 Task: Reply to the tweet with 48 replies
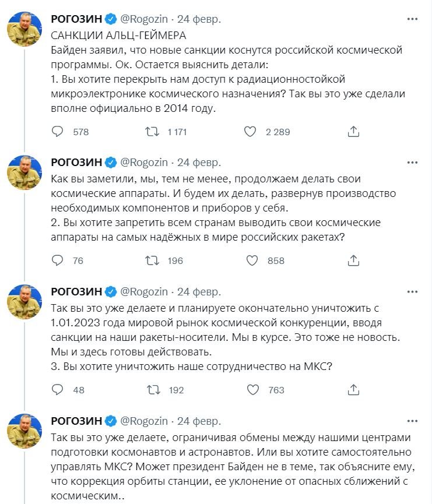[x=58, y=390]
